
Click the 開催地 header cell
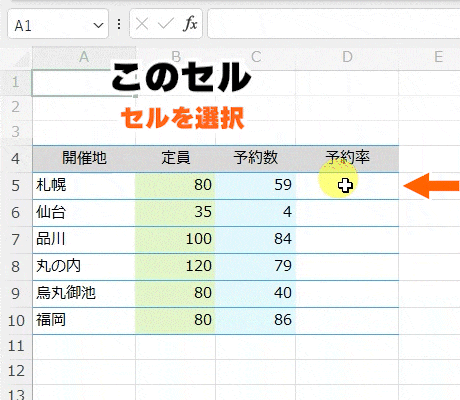(x=84, y=159)
